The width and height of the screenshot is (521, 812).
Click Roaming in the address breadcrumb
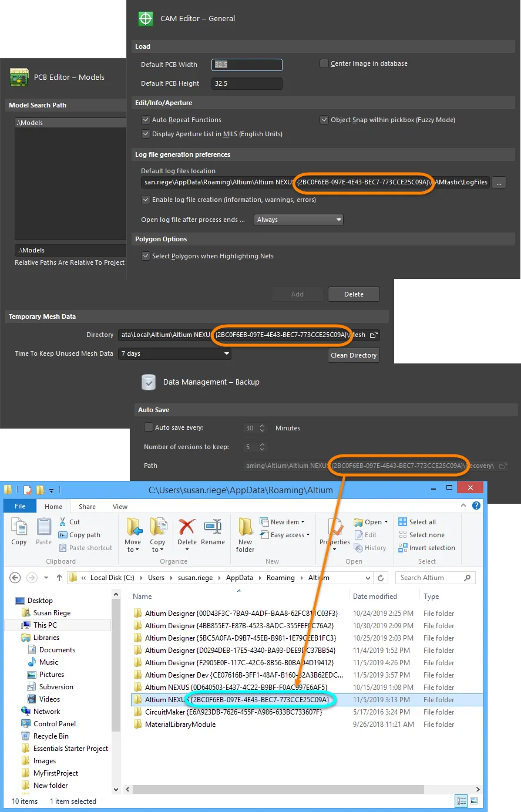[x=281, y=578]
